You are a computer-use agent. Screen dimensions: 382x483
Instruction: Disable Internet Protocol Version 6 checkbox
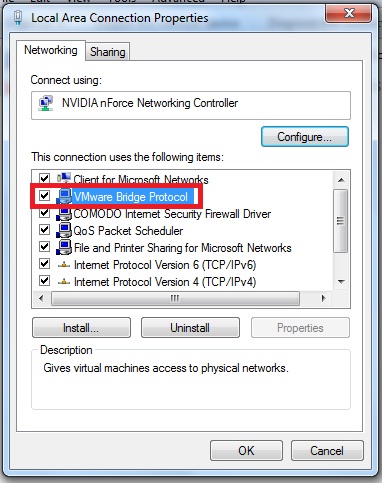click(x=44, y=264)
